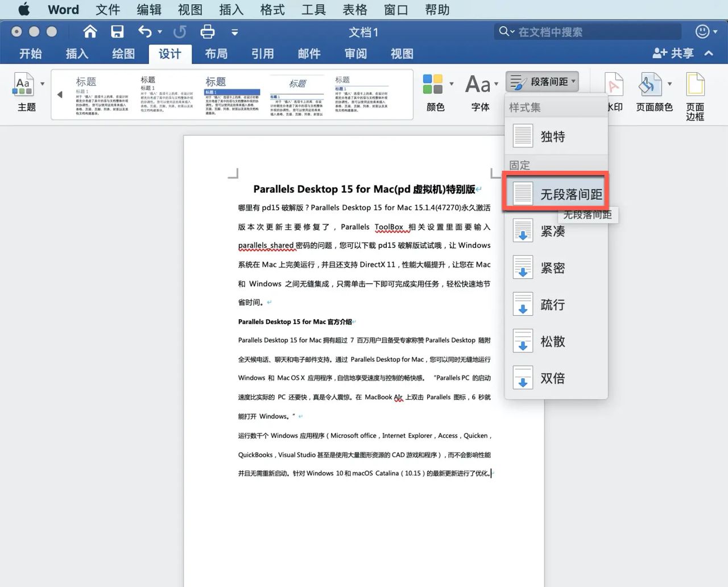Open the 表格 menu in the menu bar
The height and width of the screenshot is (587, 728).
pos(354,9)
